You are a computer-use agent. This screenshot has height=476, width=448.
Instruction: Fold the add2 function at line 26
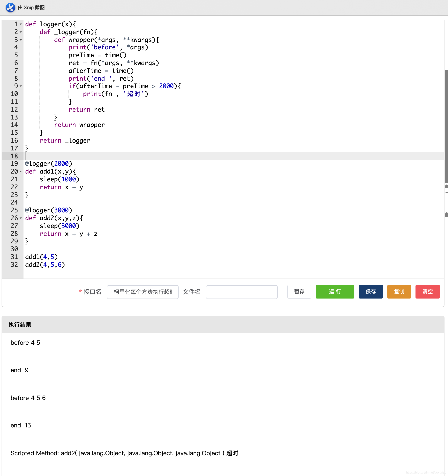21,218
